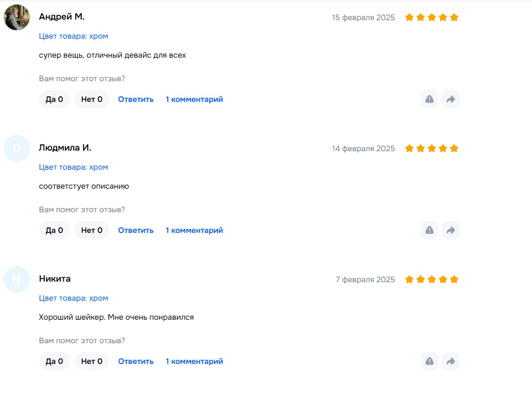The width and height of the screenshot is (532, 397).
Task: Vote "Нет" on Андрей М.'s review
Action: [x=92, y=99]
